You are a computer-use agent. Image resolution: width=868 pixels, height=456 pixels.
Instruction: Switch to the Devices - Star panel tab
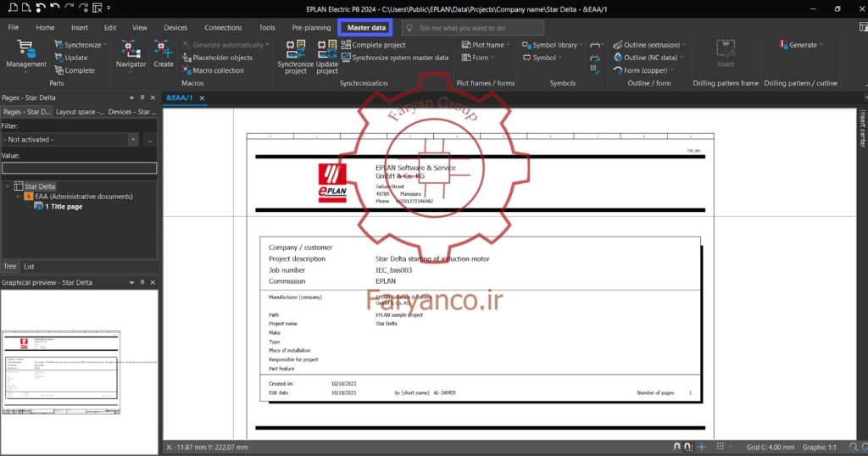coord(131,112)
